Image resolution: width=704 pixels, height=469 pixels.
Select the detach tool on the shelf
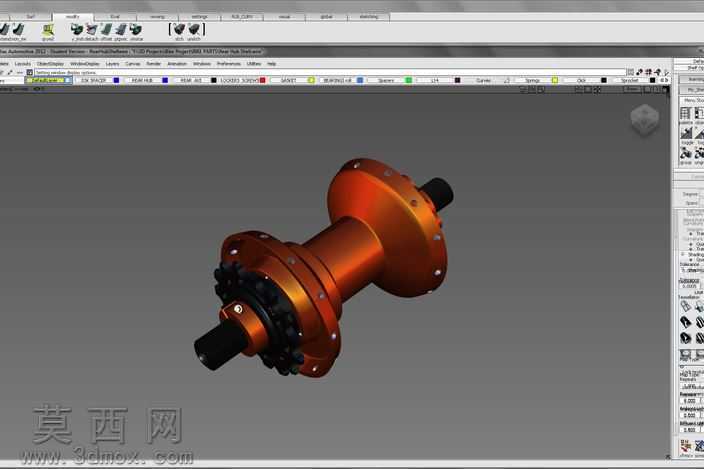[92, 30]
